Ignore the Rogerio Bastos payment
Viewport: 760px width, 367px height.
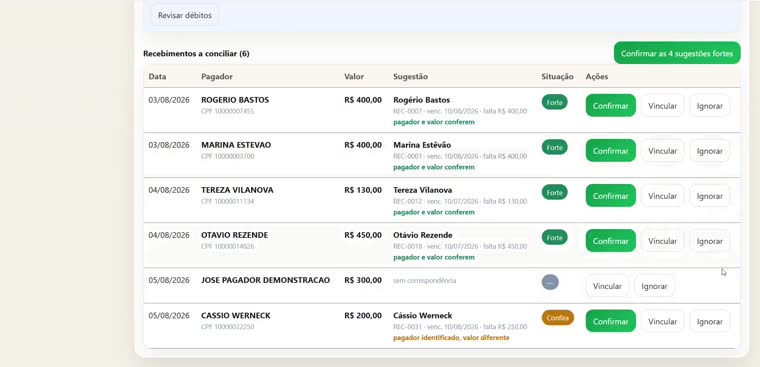pyautogui.click(x=710, y=106)
